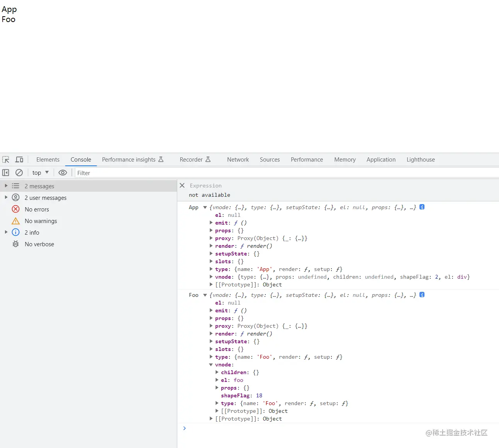
Task: Click the shapeFlag: 18 value
Action: click(259, 395)
